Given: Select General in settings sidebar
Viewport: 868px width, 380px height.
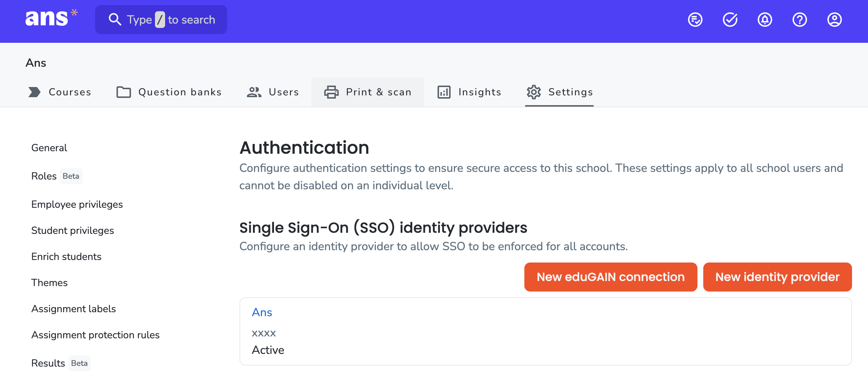Looking at the screenshot, I should (49, 148).
